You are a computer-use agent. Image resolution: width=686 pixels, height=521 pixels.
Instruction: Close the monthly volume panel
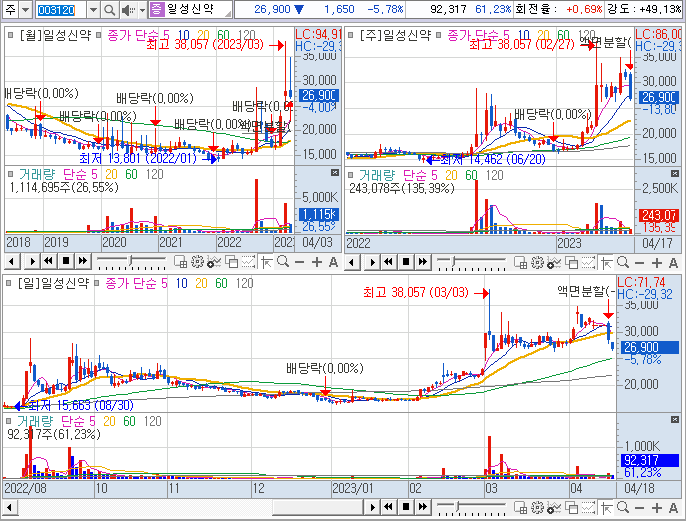[x=335, y=172]
